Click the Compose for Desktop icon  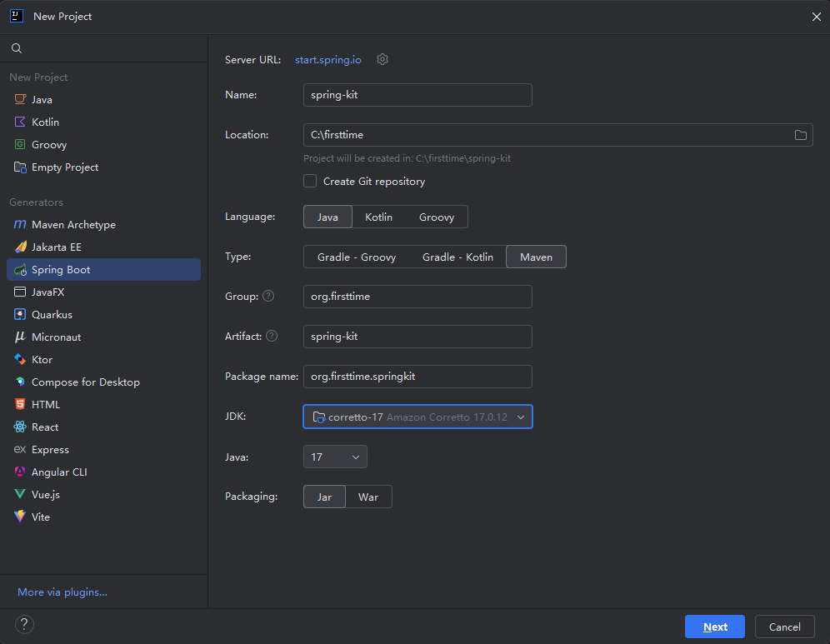(x=20, y=382)
